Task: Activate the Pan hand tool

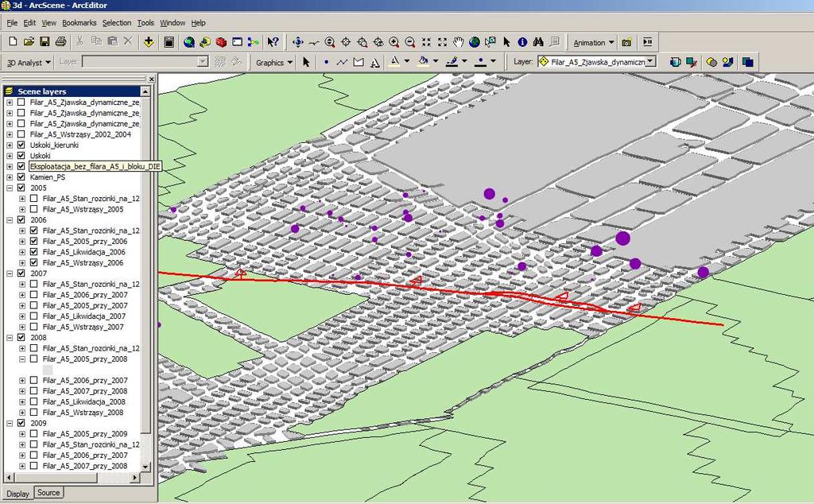Action: 459,42
